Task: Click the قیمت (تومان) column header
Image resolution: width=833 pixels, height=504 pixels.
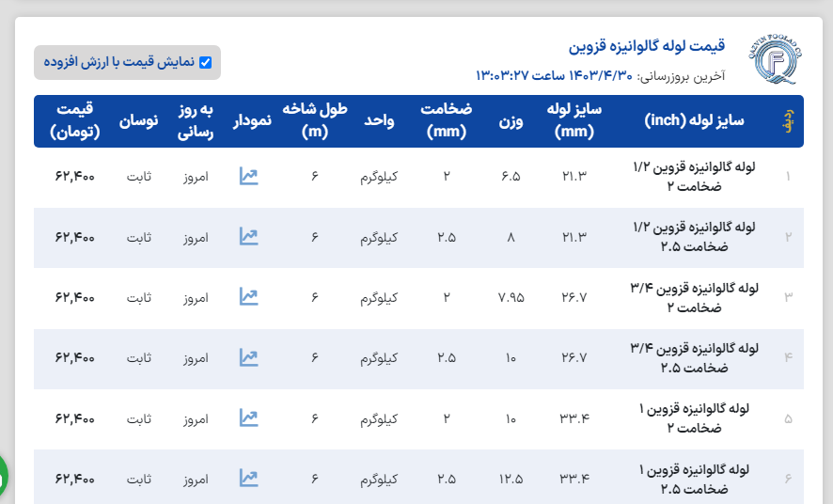Action: click(75, 120)
